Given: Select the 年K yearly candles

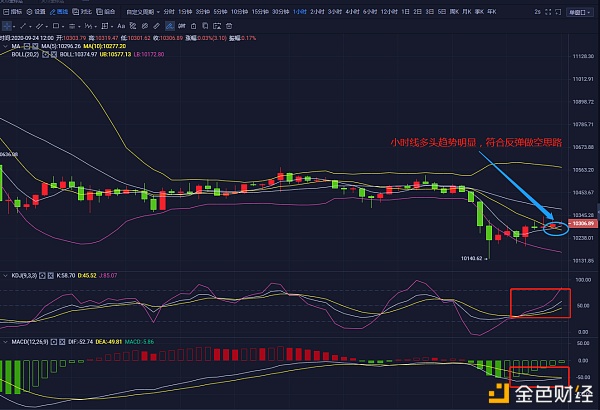Looking at the screenshot, I should [x=492, y=12].
